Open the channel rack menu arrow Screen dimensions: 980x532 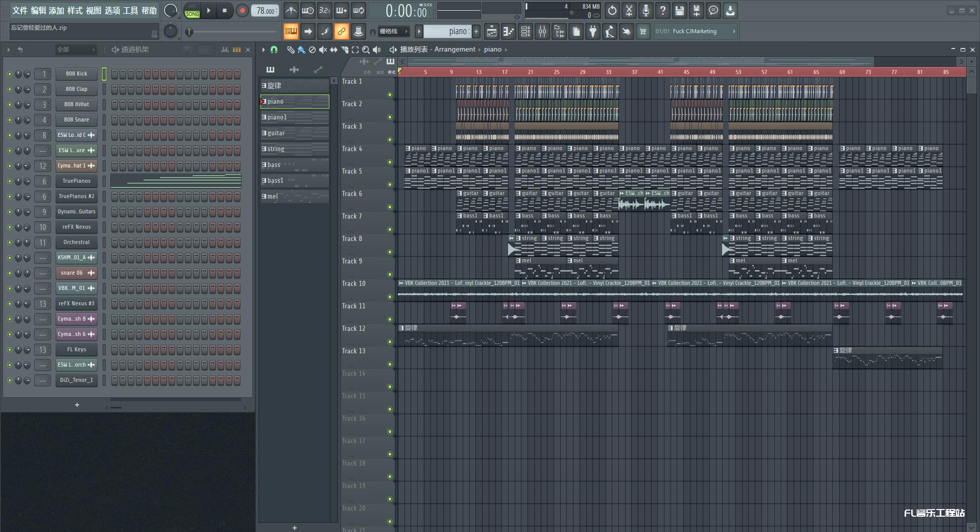pos(8,50)
